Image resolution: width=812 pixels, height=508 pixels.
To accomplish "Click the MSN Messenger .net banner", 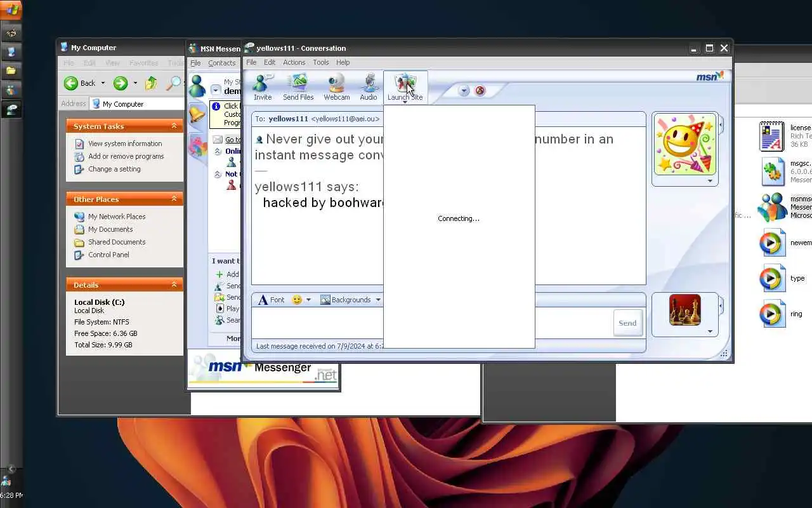I will [x=264, y=369].
